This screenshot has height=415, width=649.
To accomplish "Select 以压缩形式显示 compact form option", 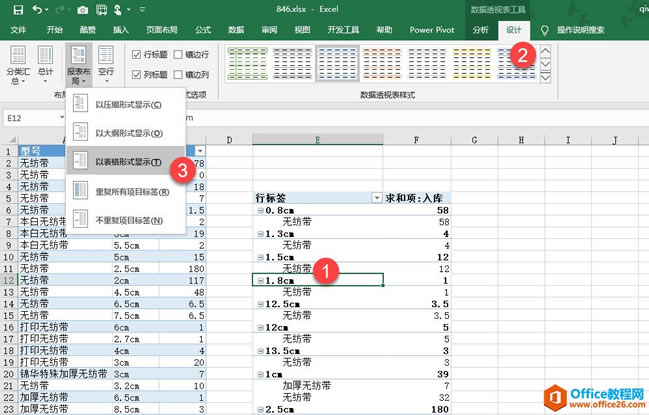I will click(125, 104).
